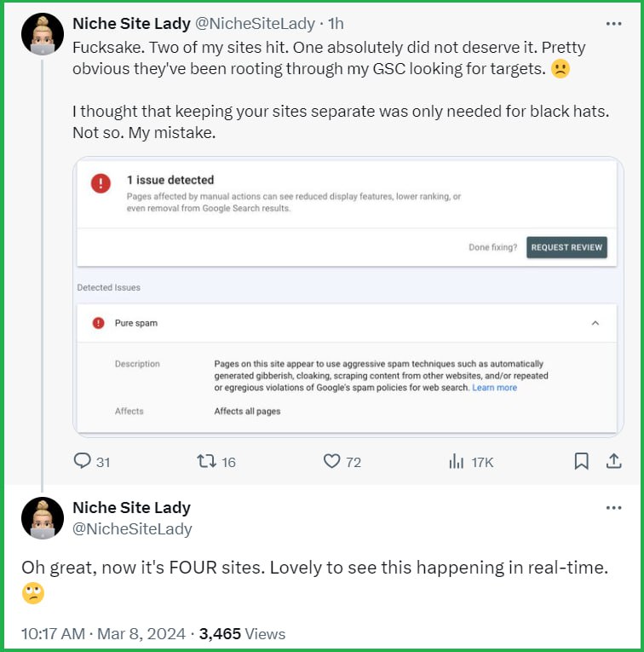Click the REQUEST REVIEW button
644x652 pixels.
tap(566, 247)
